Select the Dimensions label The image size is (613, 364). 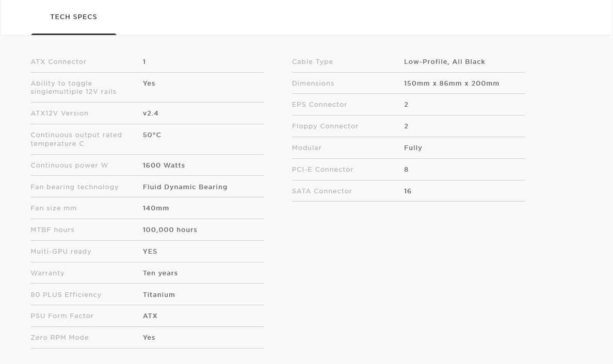point(313,83)
